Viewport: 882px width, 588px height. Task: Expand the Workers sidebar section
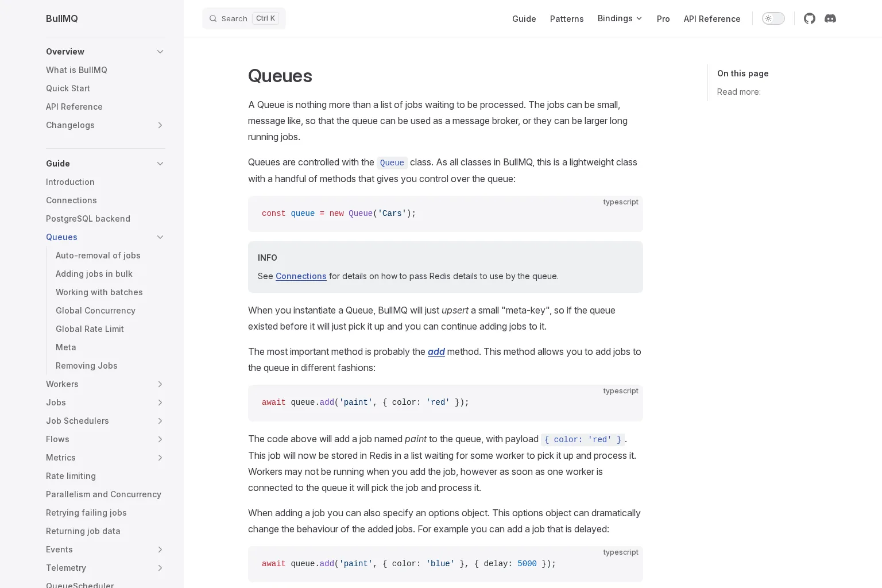pos(160,384)
